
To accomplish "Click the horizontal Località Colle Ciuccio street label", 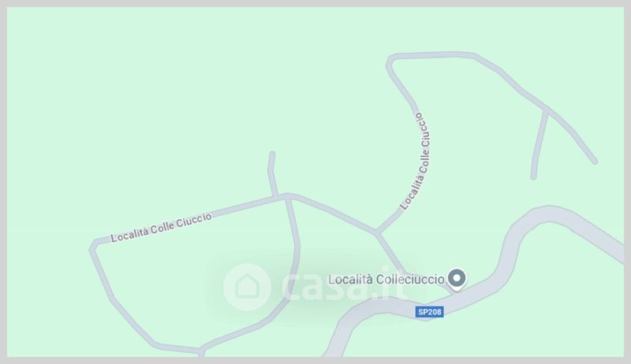I will coord(161,228).
